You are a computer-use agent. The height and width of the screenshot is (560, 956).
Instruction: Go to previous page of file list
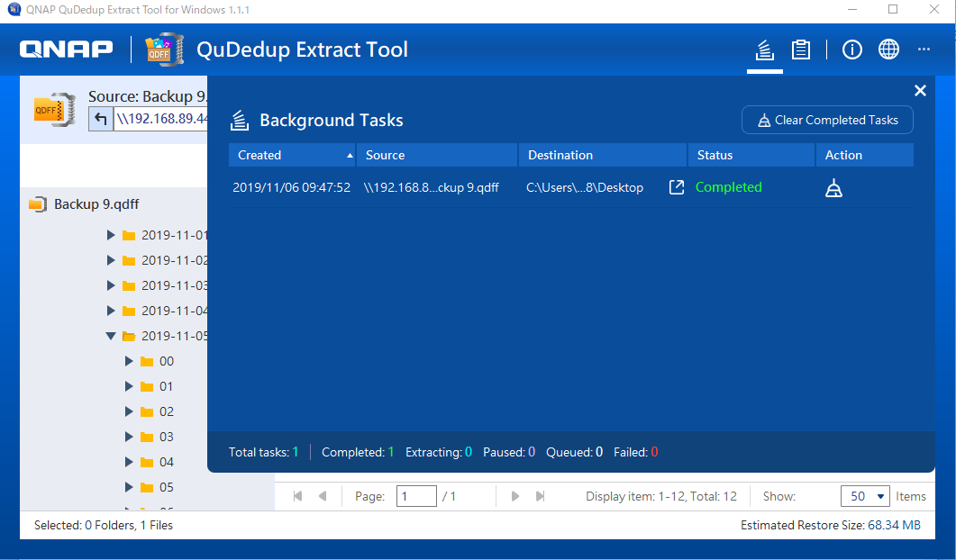323,496
